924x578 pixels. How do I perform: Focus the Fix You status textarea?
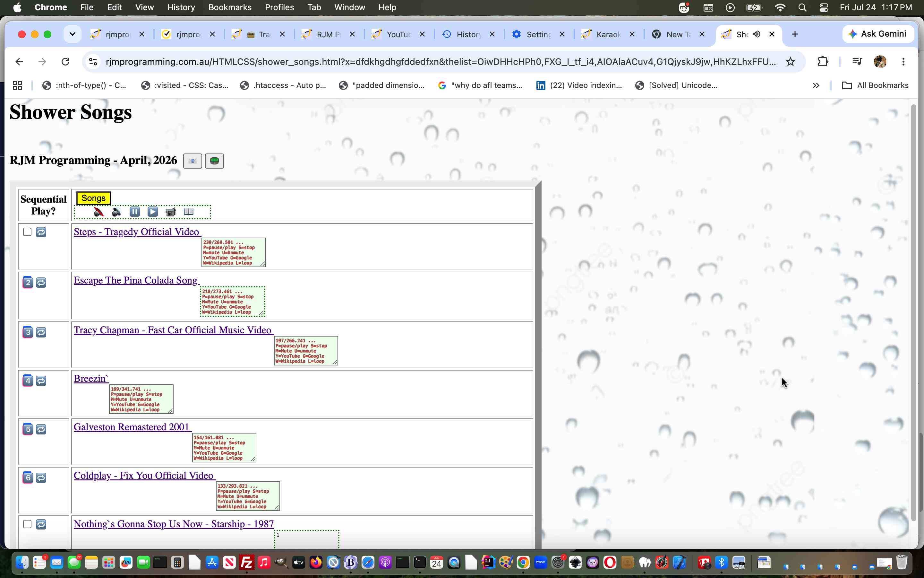coord(248,496)
